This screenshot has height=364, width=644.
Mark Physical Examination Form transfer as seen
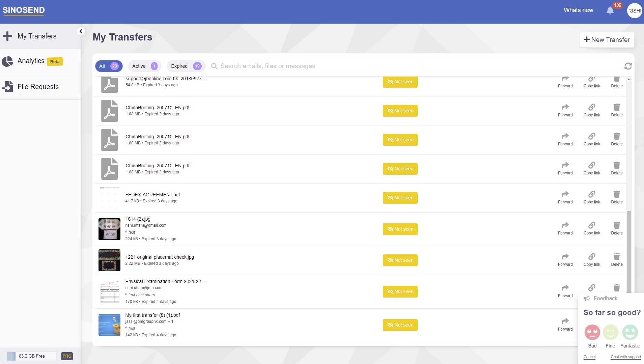400,291
